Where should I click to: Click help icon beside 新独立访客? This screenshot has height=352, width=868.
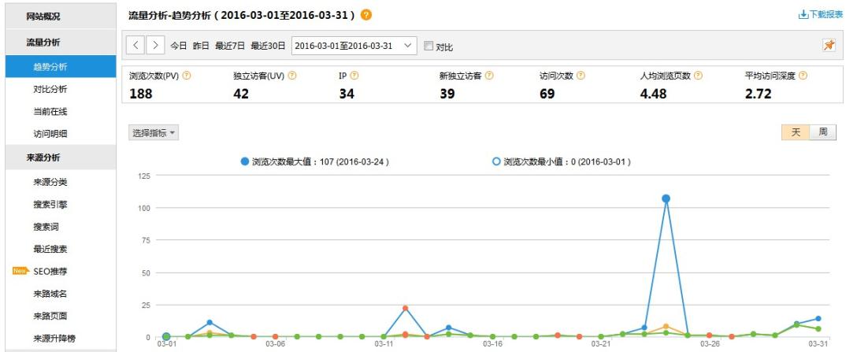click(x=489, y=76)
